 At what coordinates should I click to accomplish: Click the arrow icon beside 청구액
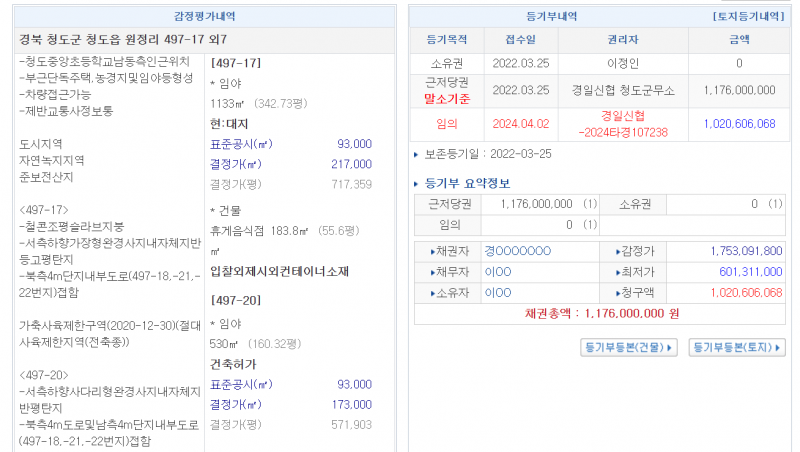pyautogui.click(x=615, y=293)
